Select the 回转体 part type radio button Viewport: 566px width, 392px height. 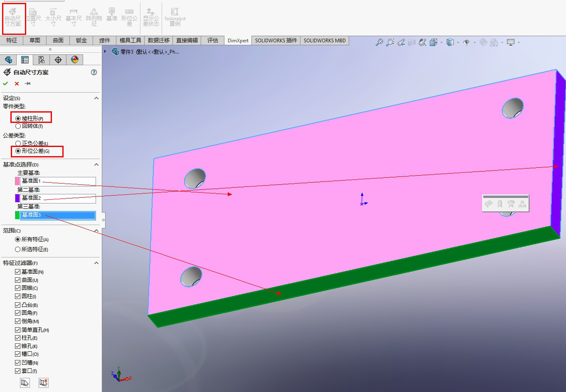[18, 126]
